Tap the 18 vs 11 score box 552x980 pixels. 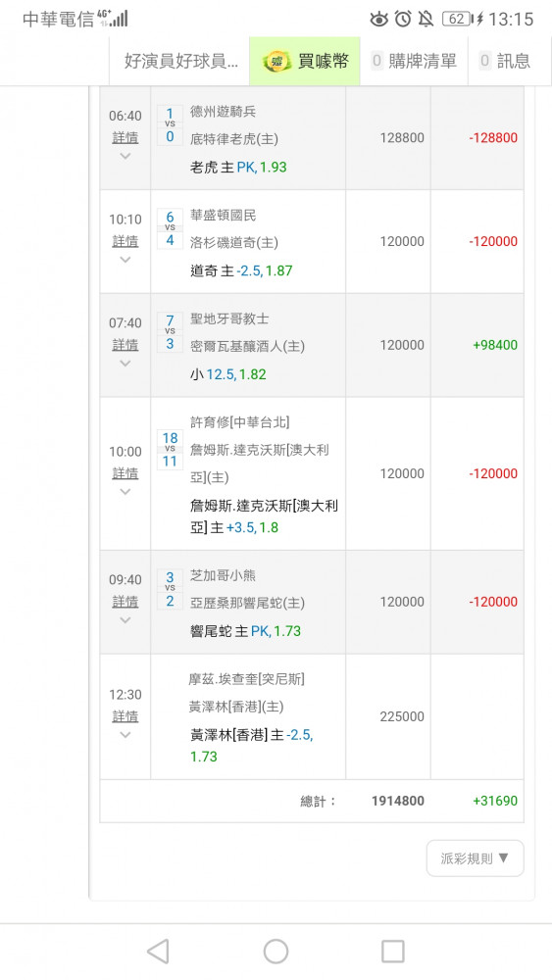click(170, 450)
